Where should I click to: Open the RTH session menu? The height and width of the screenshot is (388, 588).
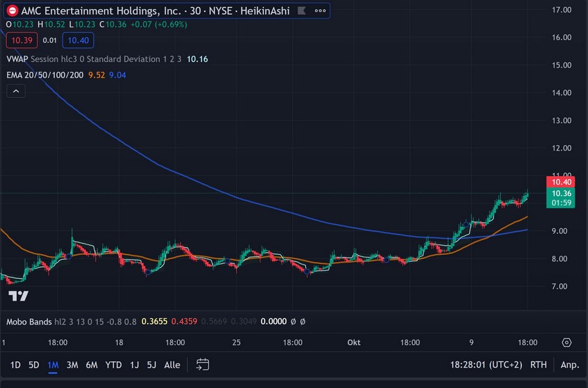point(538,365)
